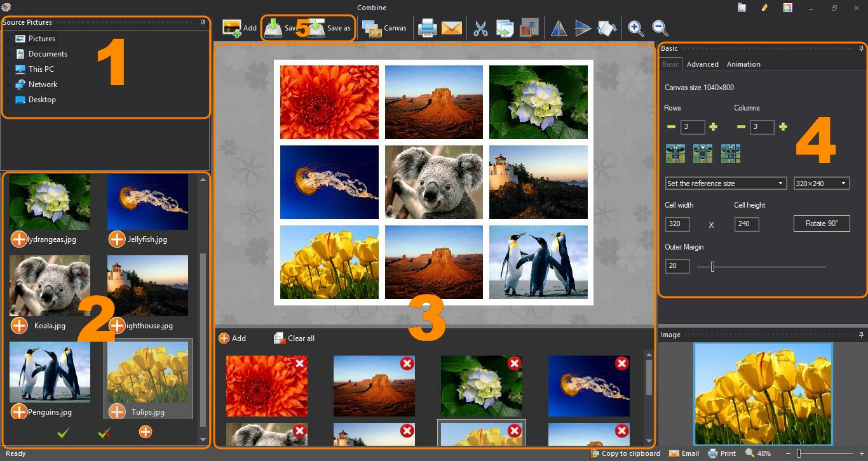The image size is (868, 461).
Task: Click the deselect-all checkmark with red X
Action: pyautogui.click(x=105, y=433)
